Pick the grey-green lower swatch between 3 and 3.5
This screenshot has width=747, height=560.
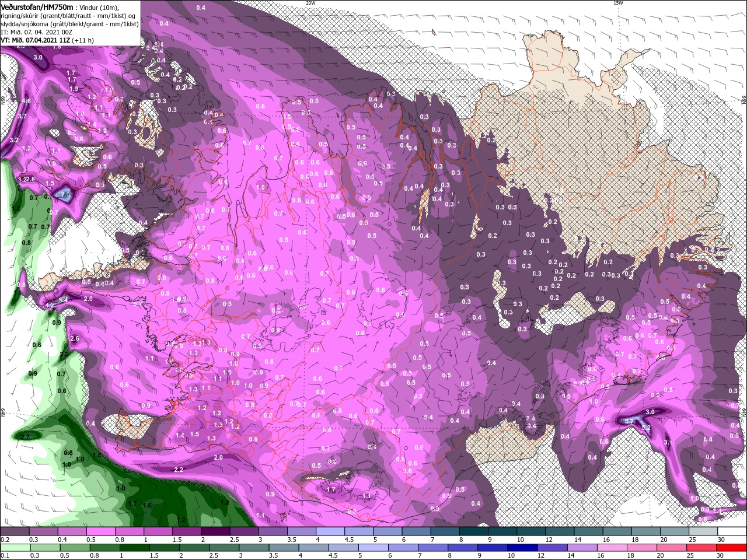pyautogui.click(x=253, y=548)
